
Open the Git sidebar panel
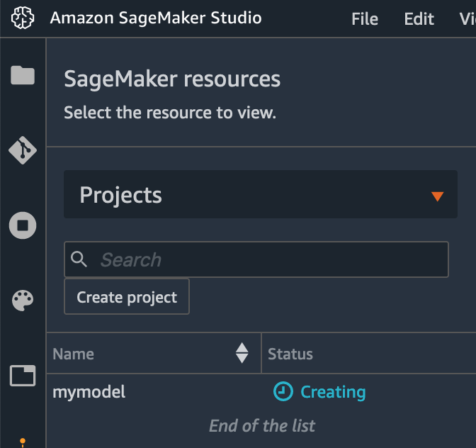pyautogui.click(x=23, y=150)
